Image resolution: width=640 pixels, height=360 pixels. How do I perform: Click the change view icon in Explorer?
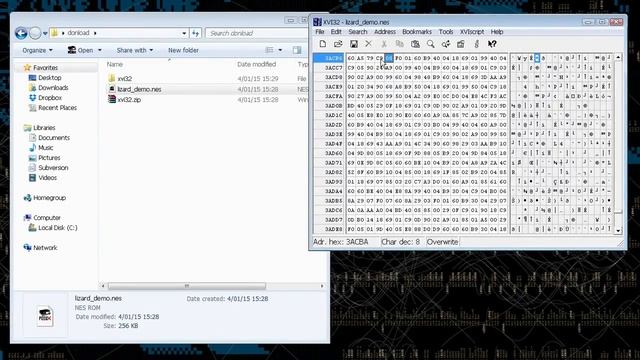point(269,50)
